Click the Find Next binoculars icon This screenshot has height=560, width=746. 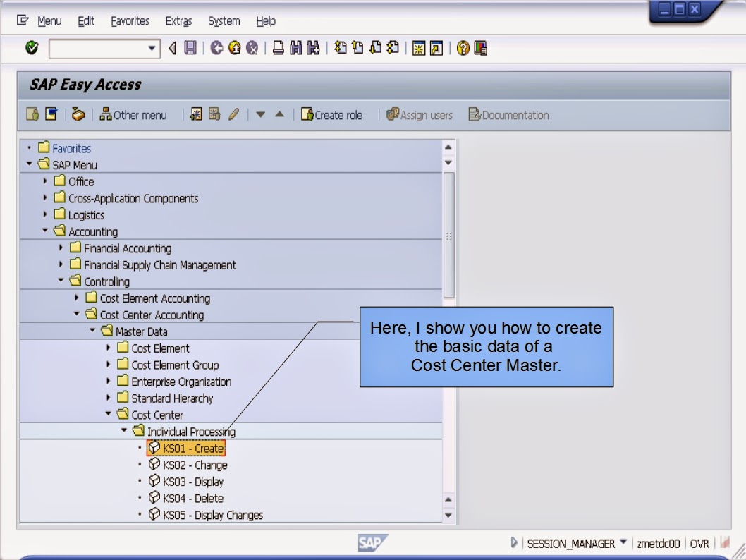point(313,48)
